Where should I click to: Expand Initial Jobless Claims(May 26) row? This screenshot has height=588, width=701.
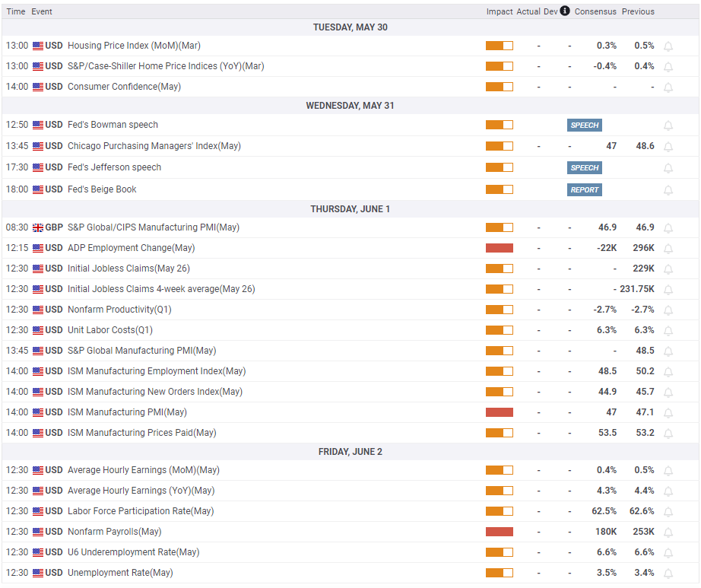coord(128,269)
